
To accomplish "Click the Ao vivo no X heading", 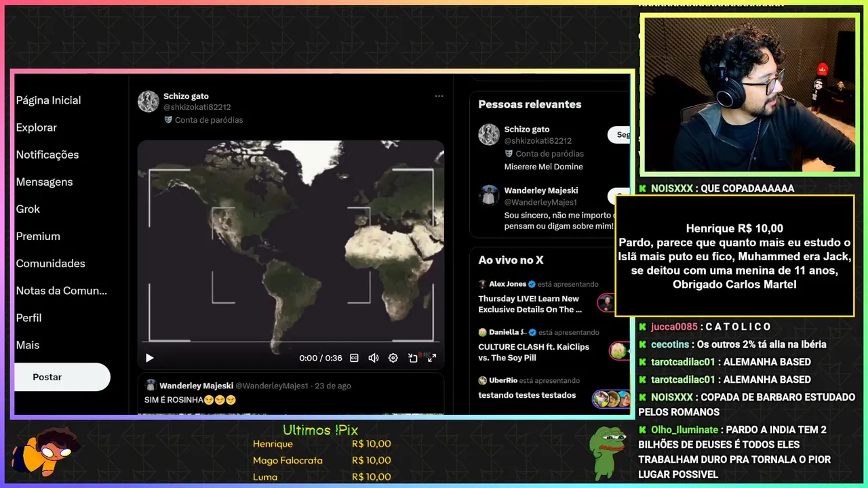I will 511,260.
